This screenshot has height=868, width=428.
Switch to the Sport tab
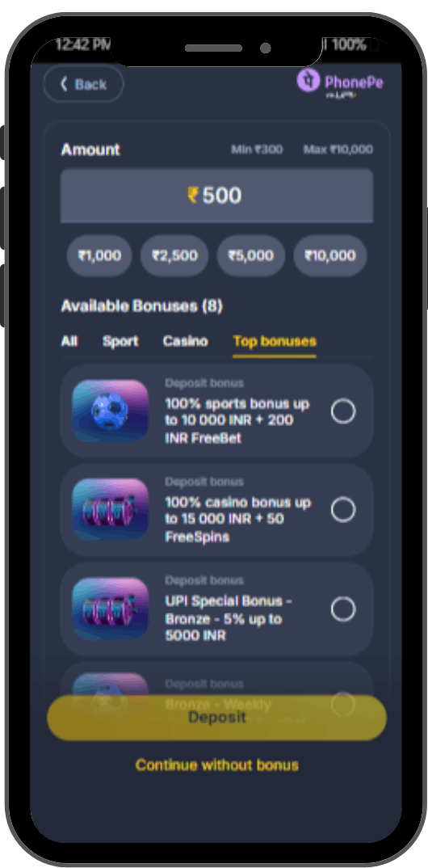click(120, 341)
